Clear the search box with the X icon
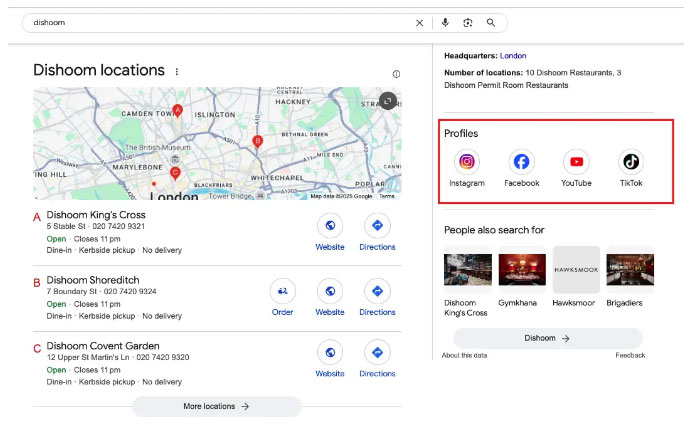The image size is (700, 429). (419, 23)
